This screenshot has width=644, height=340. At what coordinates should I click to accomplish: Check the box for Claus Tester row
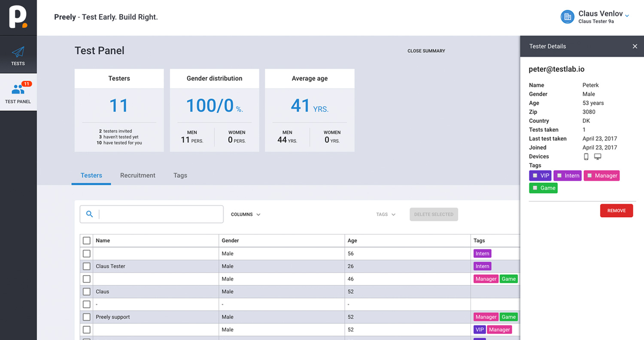click(86, 266)
